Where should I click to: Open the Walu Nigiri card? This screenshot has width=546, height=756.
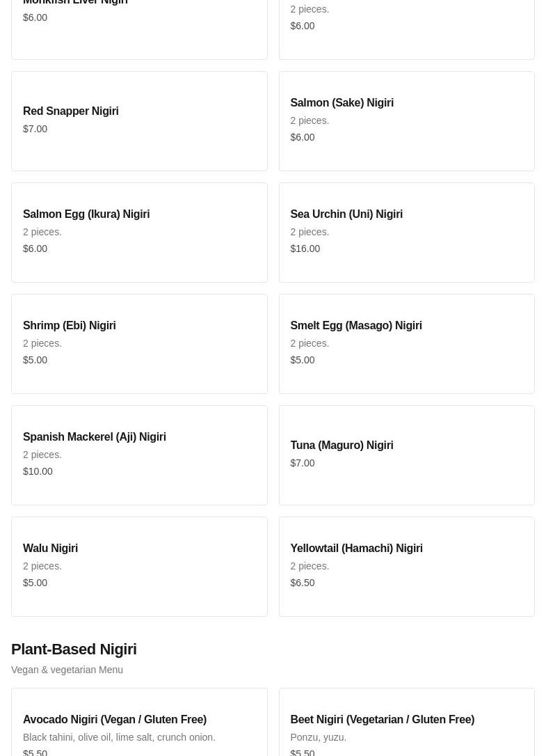pos(139,566)
